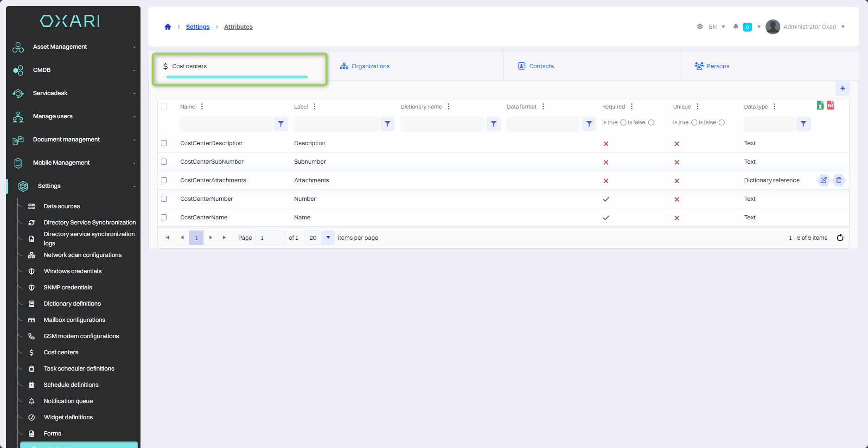Check the CostCenterDescription row checkbox
This screenshot has height=448, width=868.
point(164,143)
